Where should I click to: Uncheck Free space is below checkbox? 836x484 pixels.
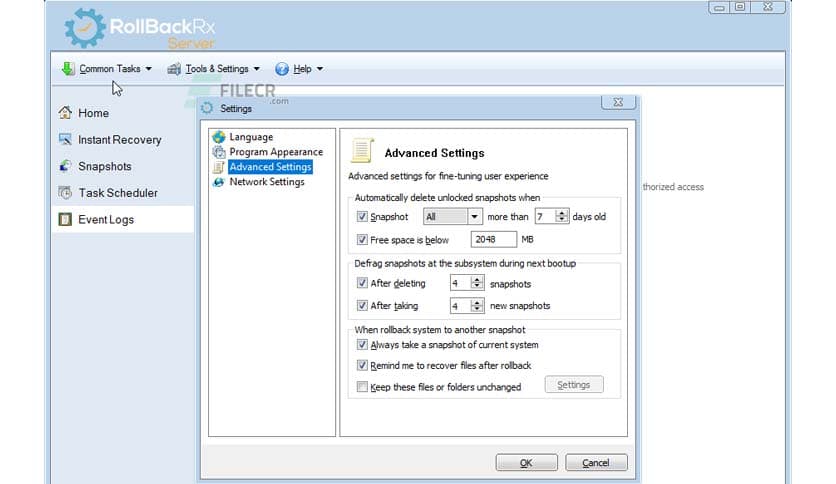(362, 239)
